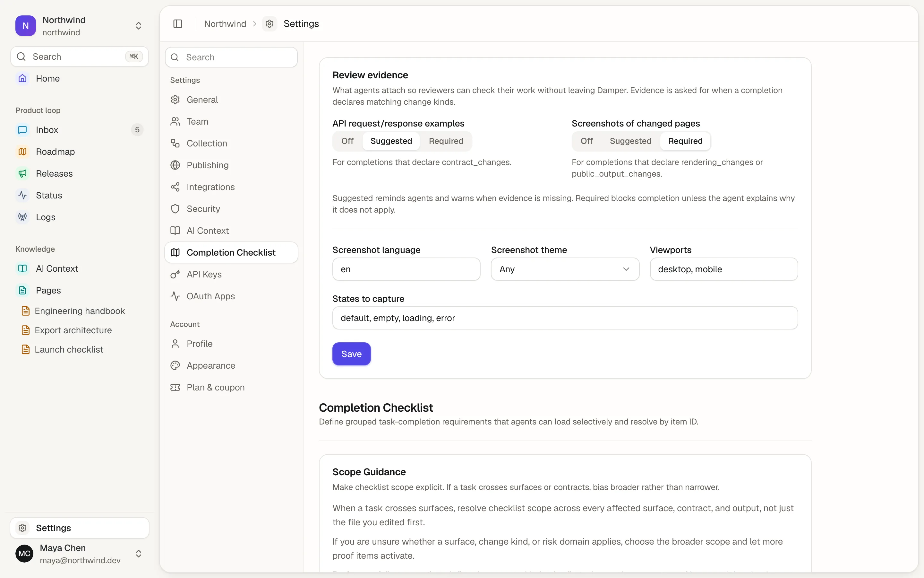The image size is (924, 578).
Task: Expand the Northwind workspace switcher
Action: (x=139, y=26)
